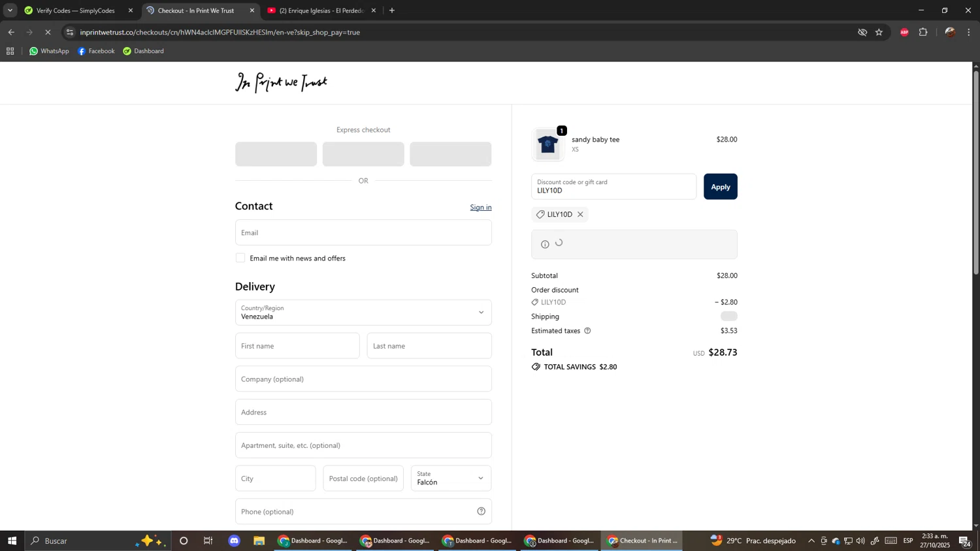The height and width of the screenshot is (551, 980).
Task: Open the State dropdown showing Falcón
Action: tap(451, 478)
